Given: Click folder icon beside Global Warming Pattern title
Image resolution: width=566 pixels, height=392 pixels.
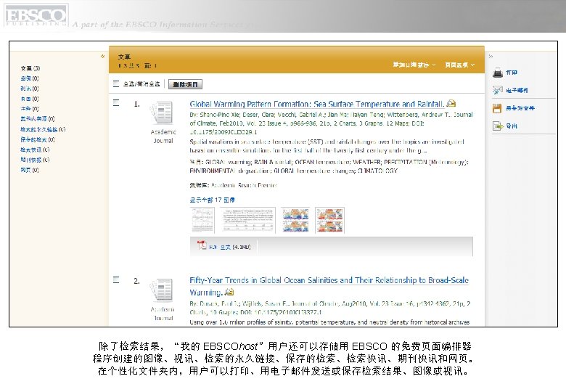Looking at the screenshot, I should (x=451, y=104).
